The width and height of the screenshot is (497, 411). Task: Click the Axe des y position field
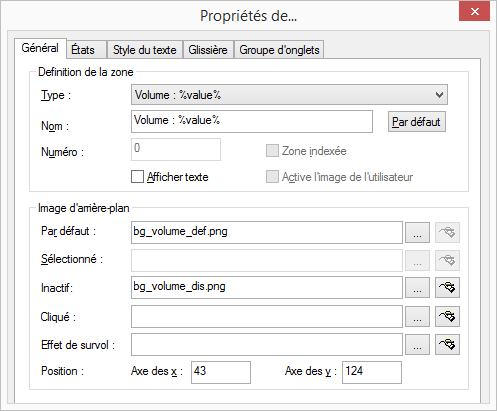tap(372, 372)
